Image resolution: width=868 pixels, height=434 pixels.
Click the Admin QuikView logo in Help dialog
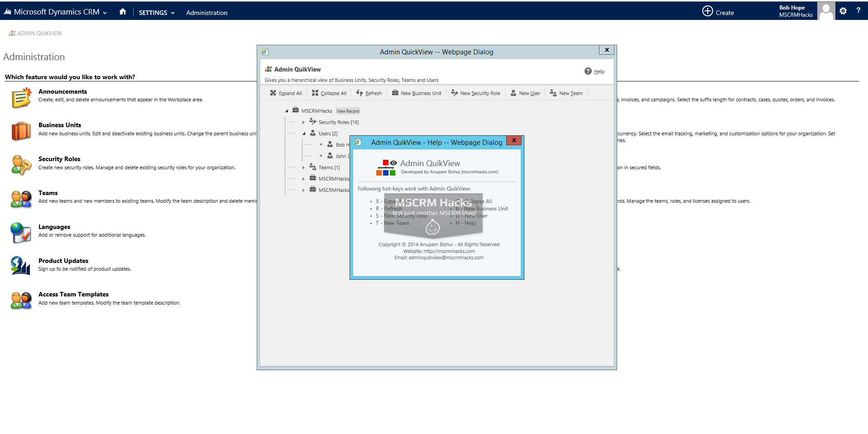tap(386, 167)
